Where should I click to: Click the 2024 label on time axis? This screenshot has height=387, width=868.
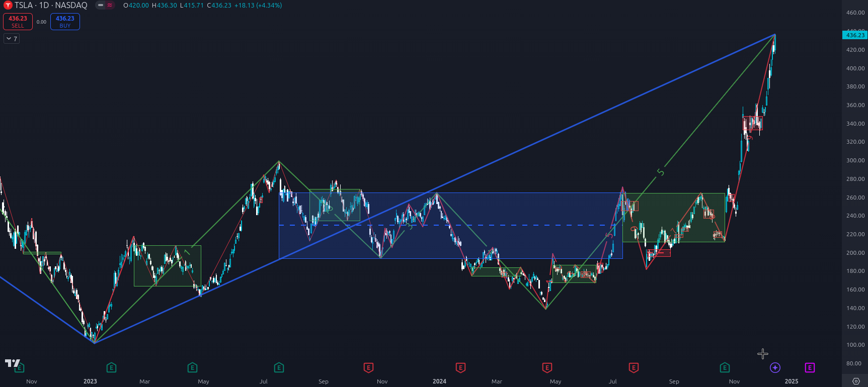(439, 381)
